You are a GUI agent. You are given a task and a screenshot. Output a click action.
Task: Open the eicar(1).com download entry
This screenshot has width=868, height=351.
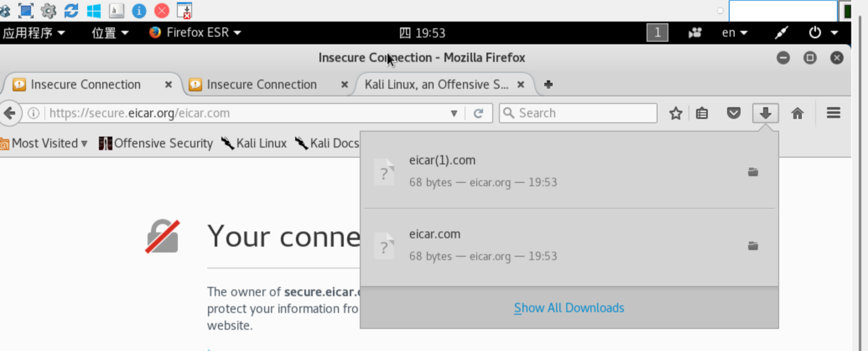(x=569, y=171)
